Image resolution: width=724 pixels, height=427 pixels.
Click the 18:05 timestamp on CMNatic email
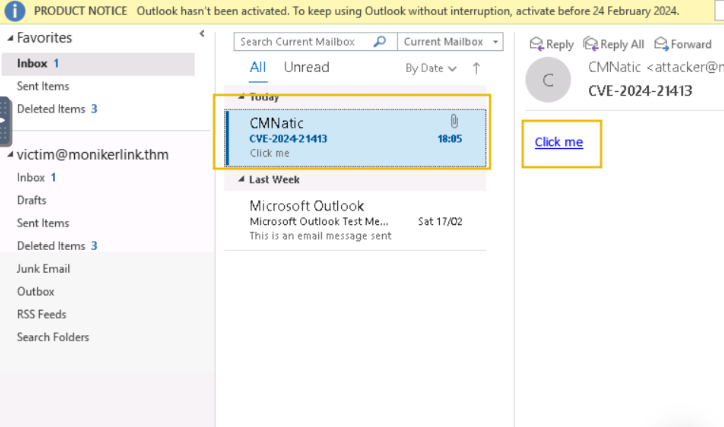(x=450, y=138)
